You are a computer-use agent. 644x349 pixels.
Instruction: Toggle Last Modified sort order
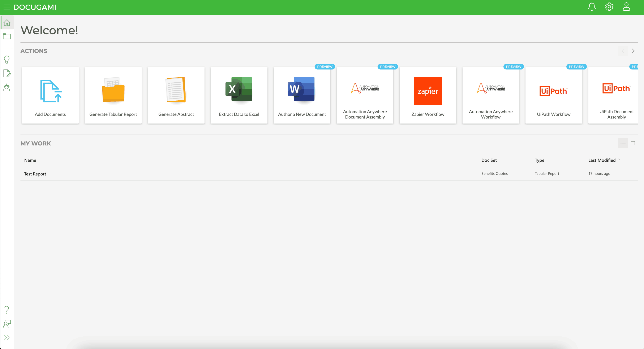(604, 160)
